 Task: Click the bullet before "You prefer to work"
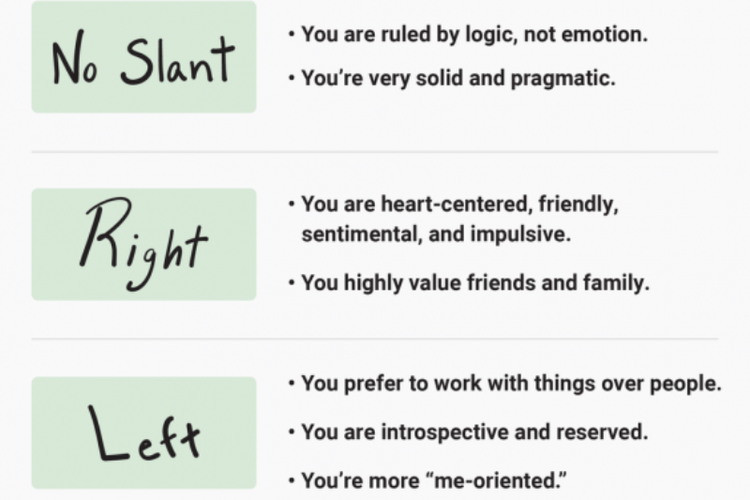pos(291,383)
